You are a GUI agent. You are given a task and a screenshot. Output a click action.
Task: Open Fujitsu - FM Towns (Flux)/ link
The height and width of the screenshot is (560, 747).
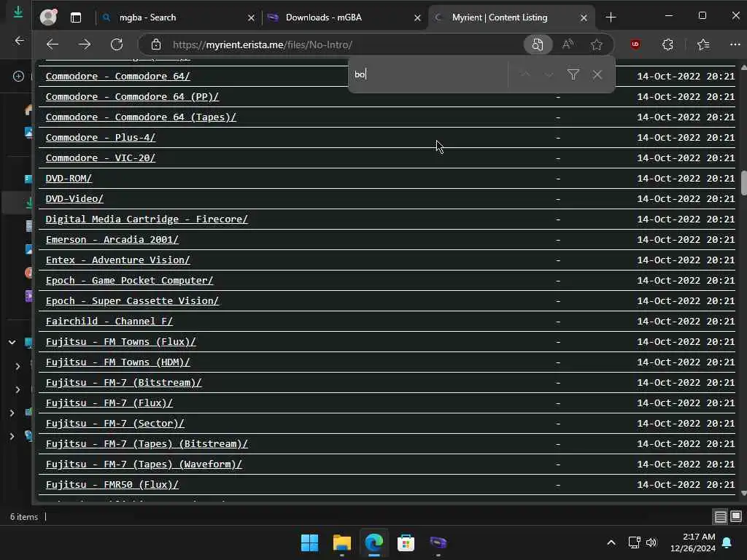click(120, 343)
